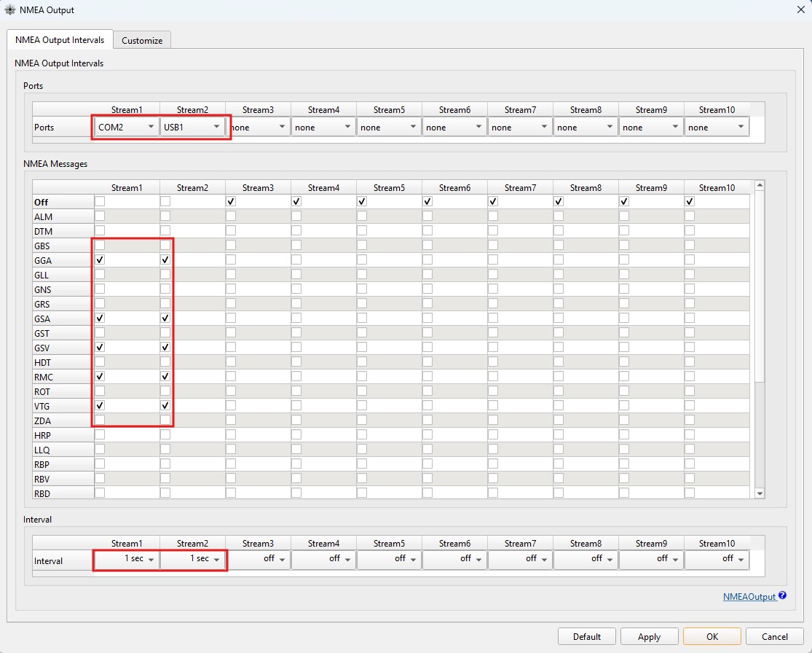The height and width of the screenshot is (653, 812).
Task: Open Stream2 port dropdown showing USB1
Action: (x=192, y=127)
